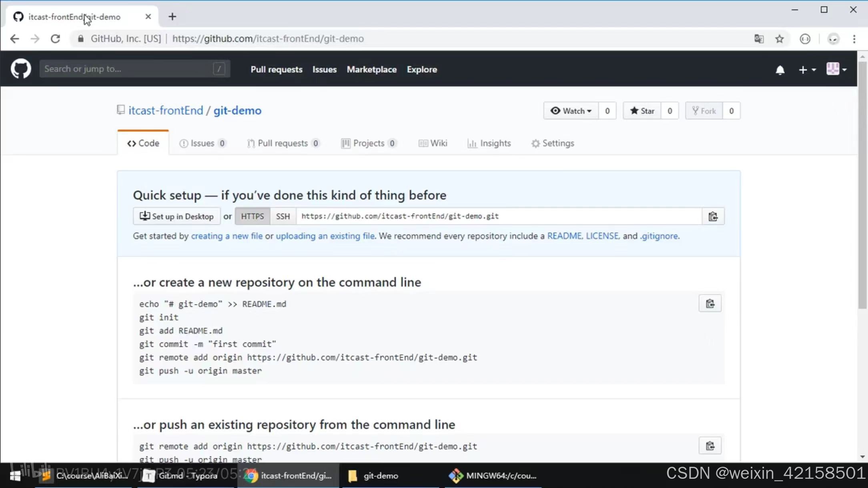Focus the Search or jump to field
868x488 pixels.
134,69
